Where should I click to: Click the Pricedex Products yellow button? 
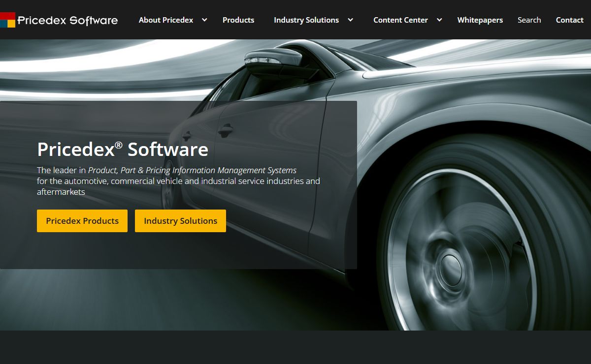82,221
